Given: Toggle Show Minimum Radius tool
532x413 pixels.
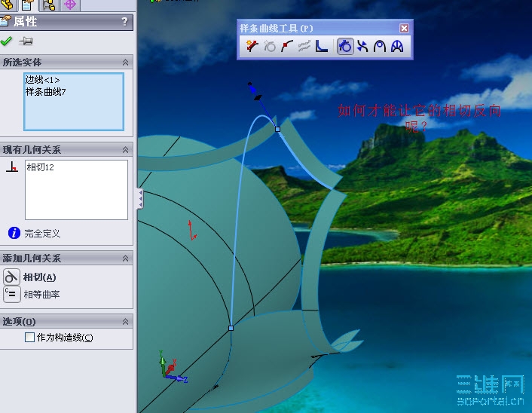Looking at the screenshot, I should 380,46.
